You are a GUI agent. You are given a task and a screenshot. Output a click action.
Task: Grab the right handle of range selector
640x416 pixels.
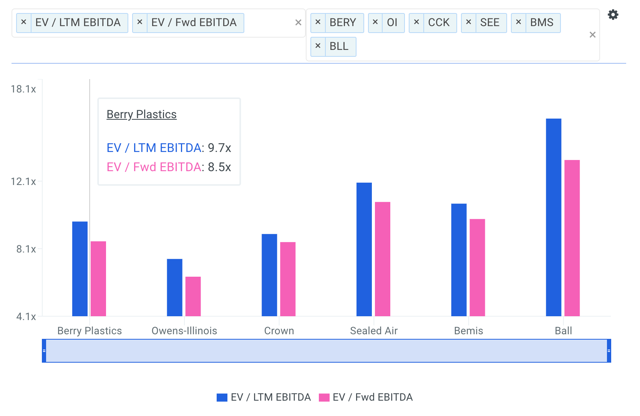pos(609,351)
